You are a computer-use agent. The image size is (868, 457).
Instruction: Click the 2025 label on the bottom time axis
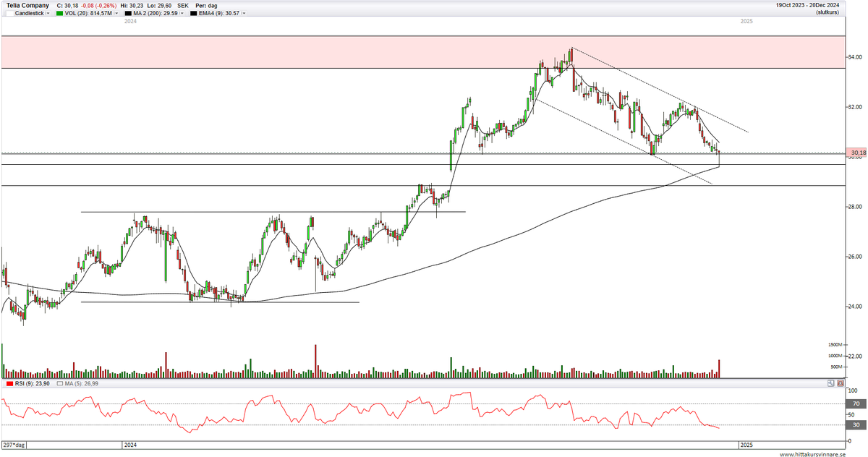pos(747,444)
